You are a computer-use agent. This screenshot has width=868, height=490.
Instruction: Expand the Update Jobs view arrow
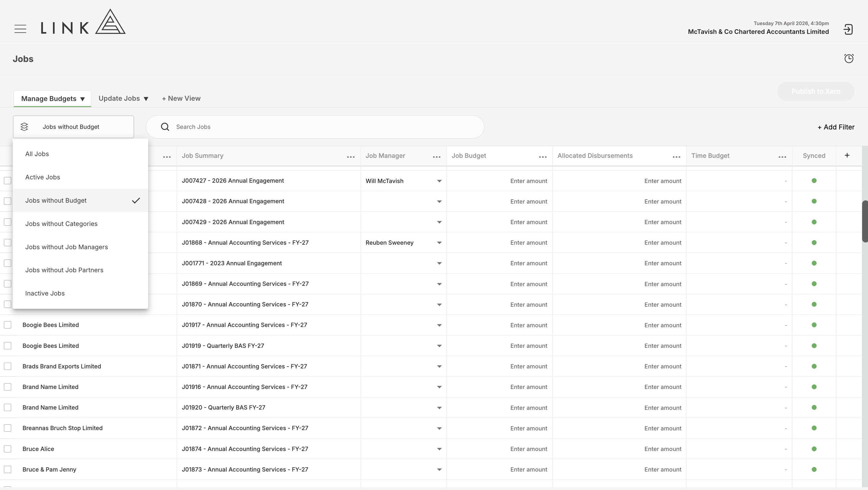click(146, 99)
